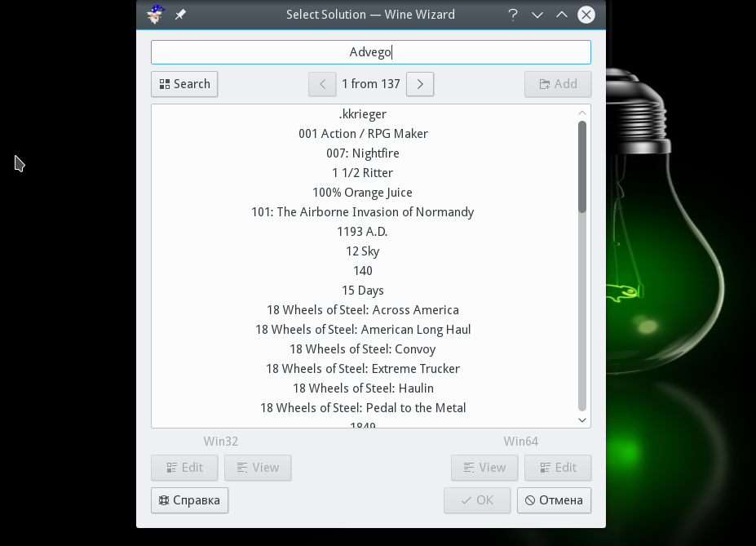Go to next page of solutions

pyautogui.click(x=420, y=84)
